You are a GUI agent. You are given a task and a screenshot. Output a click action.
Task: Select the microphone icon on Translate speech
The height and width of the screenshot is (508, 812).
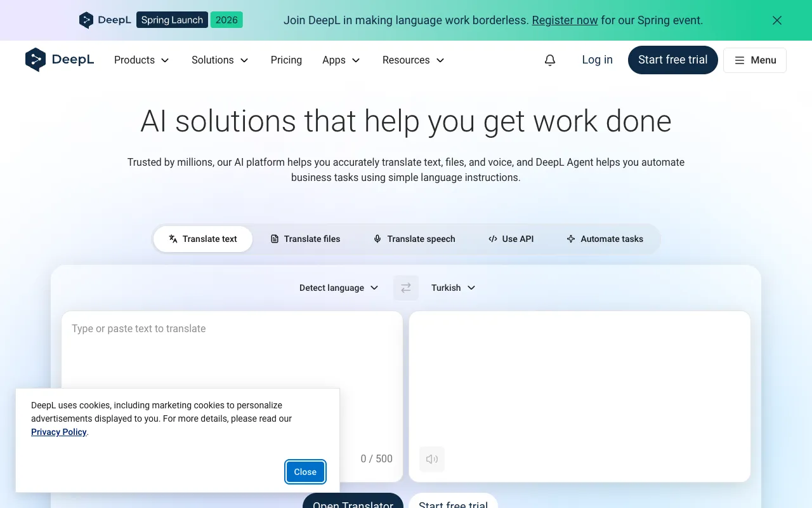pos(377,239)
